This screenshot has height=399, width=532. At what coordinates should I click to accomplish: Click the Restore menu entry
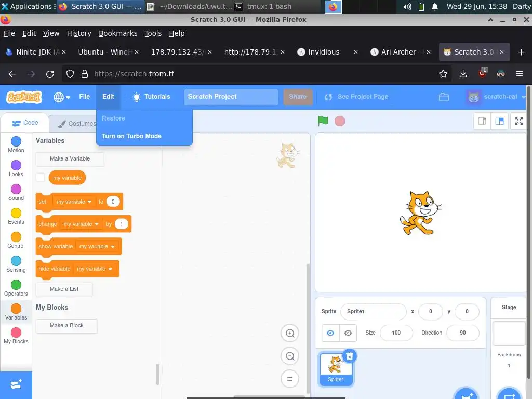(144, 118)
